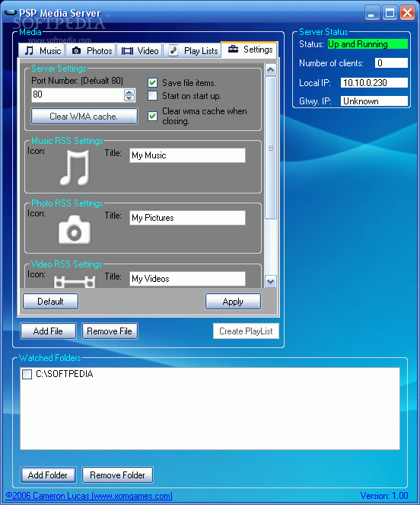Increase the port number with the up arrow
The image size is (420, 505).
click(x=129, y=92)
